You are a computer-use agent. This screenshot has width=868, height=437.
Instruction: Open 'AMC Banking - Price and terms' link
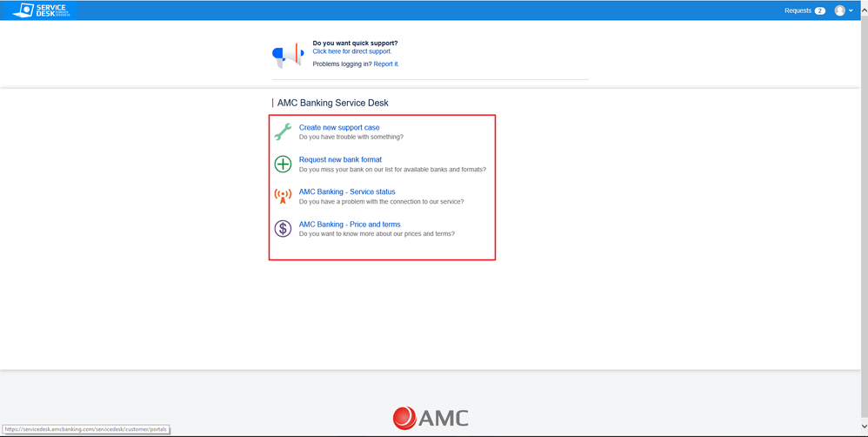[x=350, y=225]
